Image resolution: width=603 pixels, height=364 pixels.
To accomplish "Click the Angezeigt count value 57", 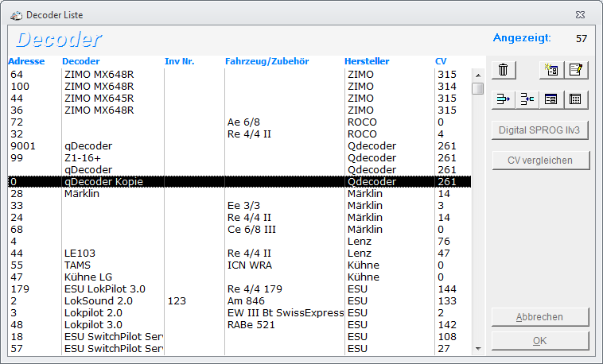I will pos(582,39).
